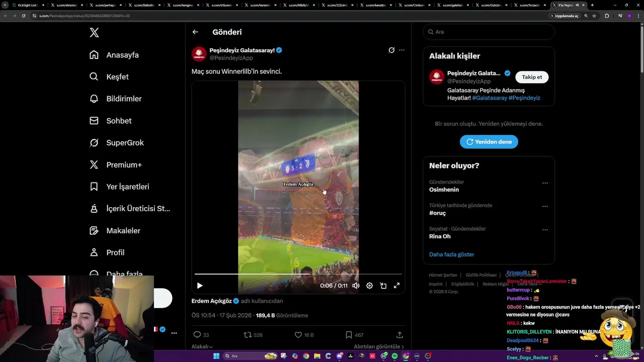Switch to KickSight Link tab
Screen dimensions: 644x362
coord(28,5)
